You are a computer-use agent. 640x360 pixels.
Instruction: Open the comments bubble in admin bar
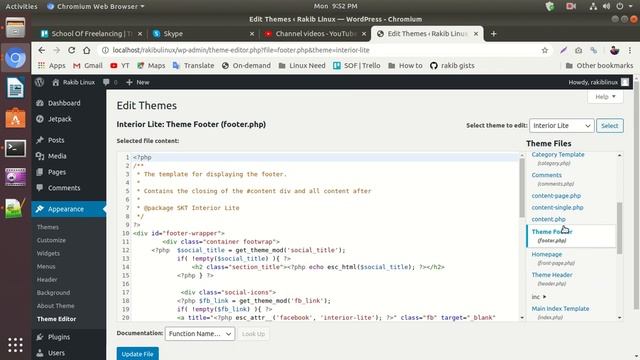pos(110,82)
